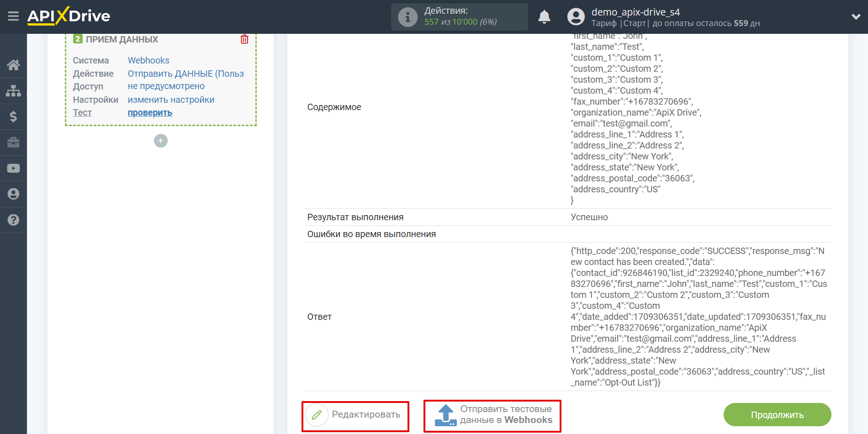The image size is (868, 434).
Task: Click the Действия counter 557 из 10'000
Action: (x=460, y=22)
